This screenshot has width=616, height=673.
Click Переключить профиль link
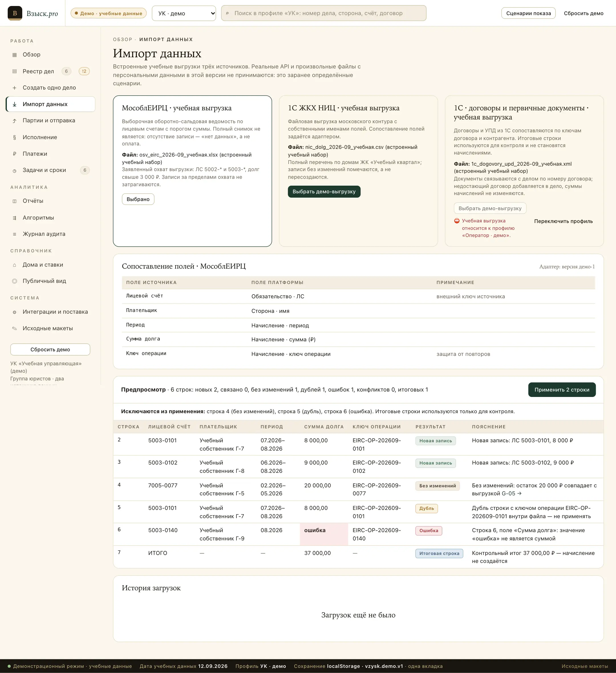[563, 221]
